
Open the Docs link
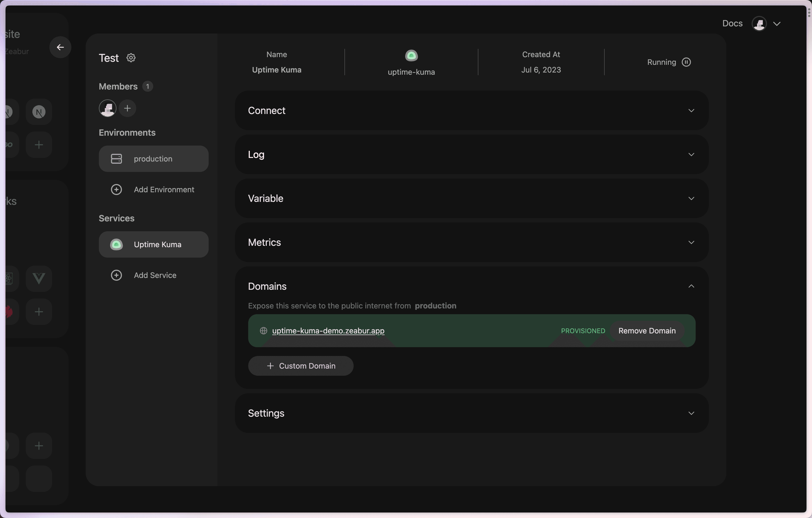732,23
